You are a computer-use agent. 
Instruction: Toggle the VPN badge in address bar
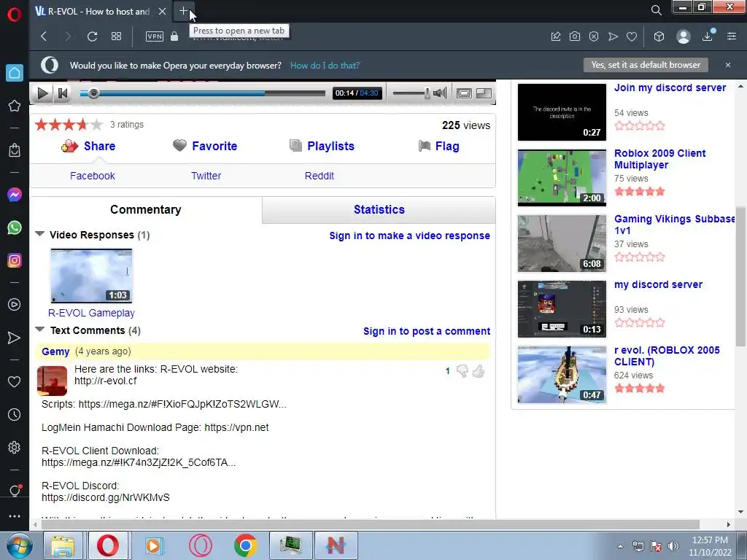(155, 36)
